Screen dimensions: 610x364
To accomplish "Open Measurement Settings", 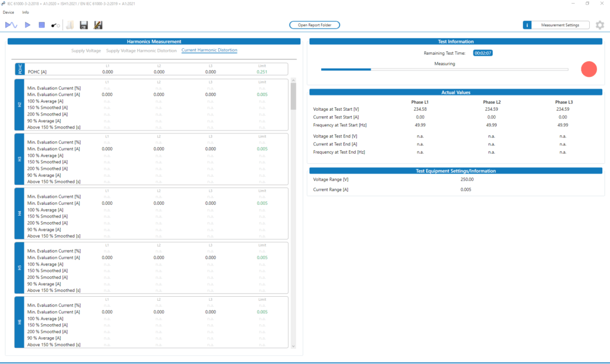I will (559, 25).
